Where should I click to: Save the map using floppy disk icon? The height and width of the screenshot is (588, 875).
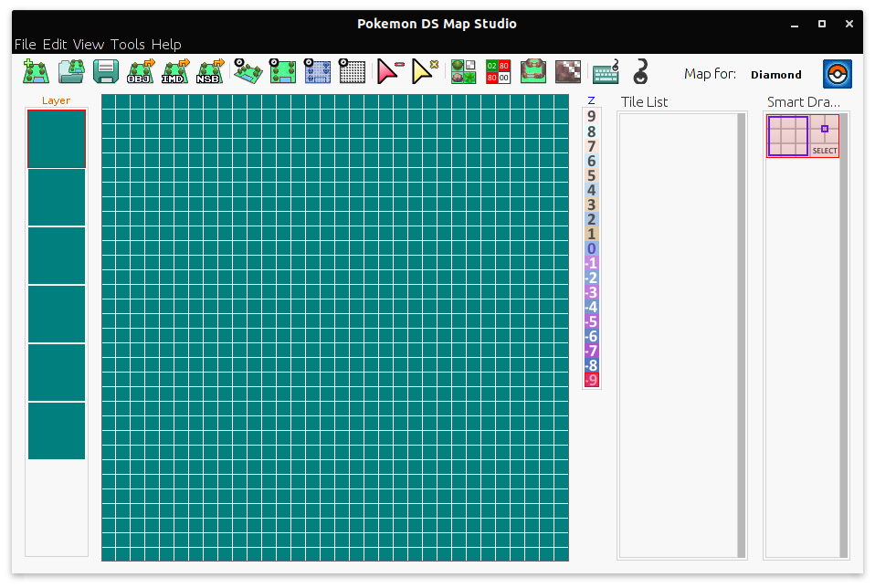coord(106,72)
